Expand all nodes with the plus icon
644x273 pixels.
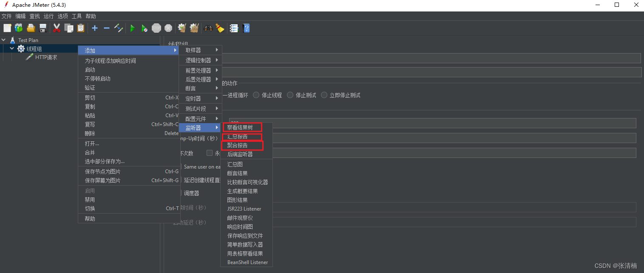tap(95, 28)
